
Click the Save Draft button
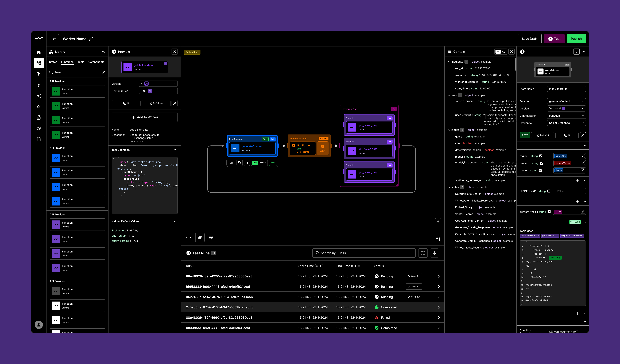[529, 39]
